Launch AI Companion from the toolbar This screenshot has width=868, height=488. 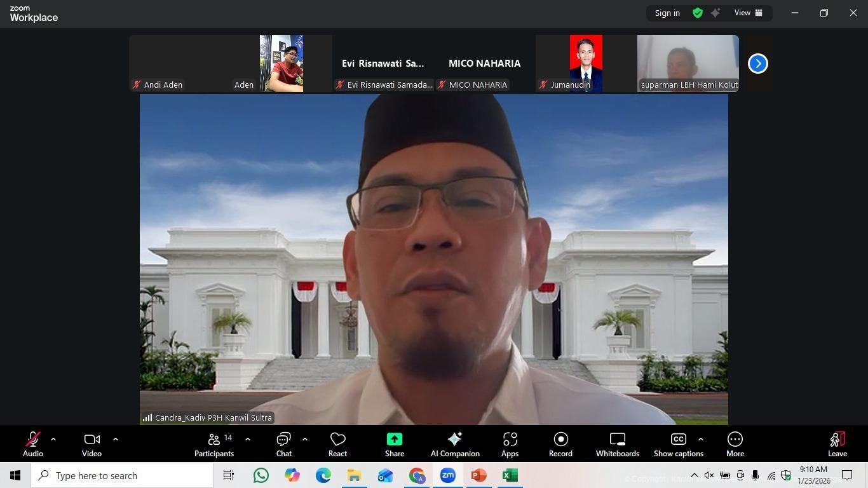455,440
